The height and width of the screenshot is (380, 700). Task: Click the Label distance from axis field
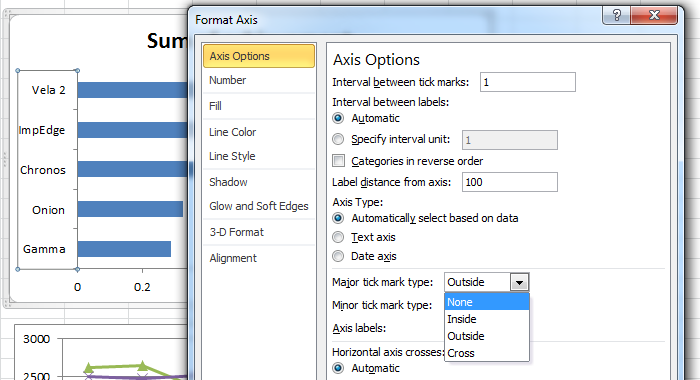tap(509, 182)
